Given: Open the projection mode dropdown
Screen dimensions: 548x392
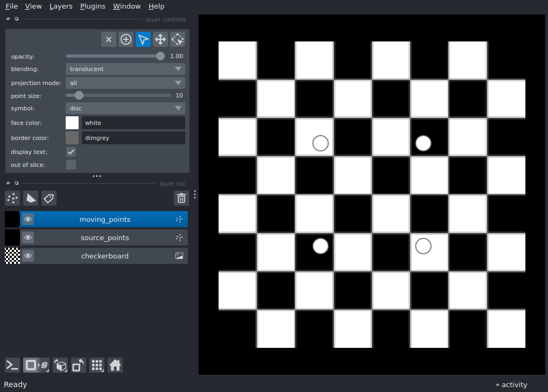Looking at the screenshot, I should coord(125,83).
